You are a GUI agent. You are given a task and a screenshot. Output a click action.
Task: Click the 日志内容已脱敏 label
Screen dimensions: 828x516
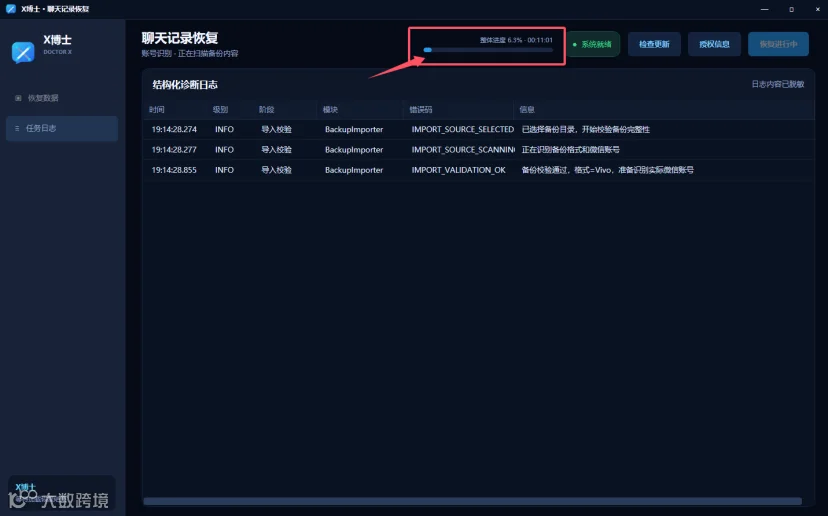[x=778, y=85]
